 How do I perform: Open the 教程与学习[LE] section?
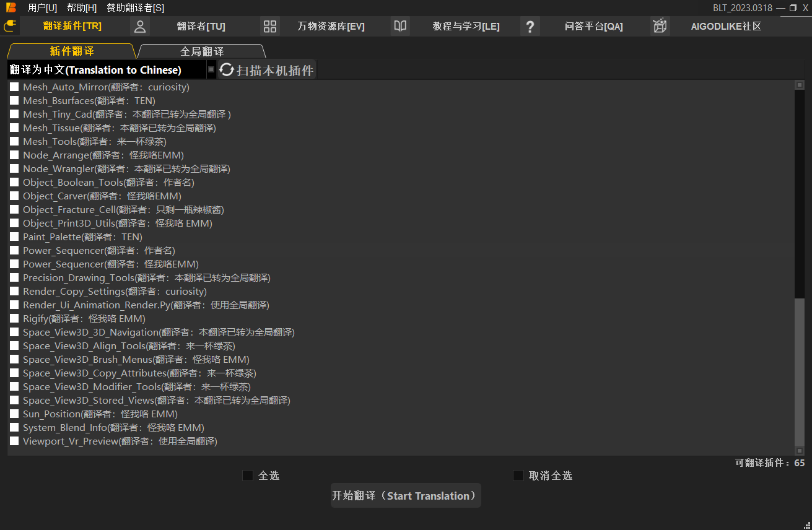466,26
